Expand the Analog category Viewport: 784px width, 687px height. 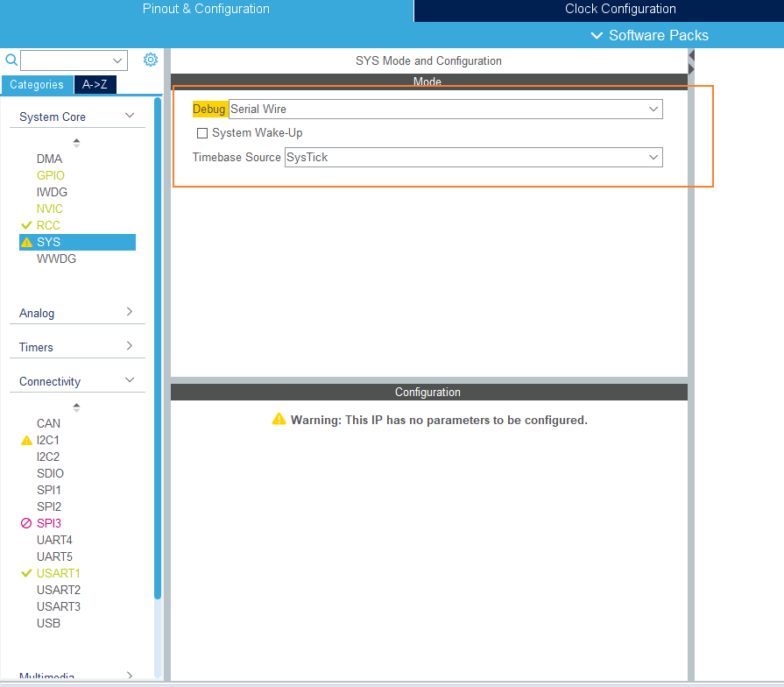coord(130,312)
